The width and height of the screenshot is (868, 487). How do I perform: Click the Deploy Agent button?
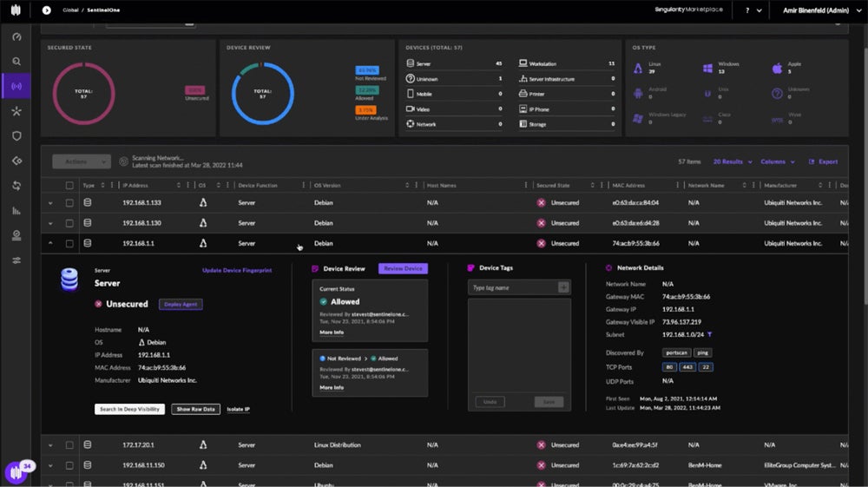pyautogui.click(x=181, y=305)
